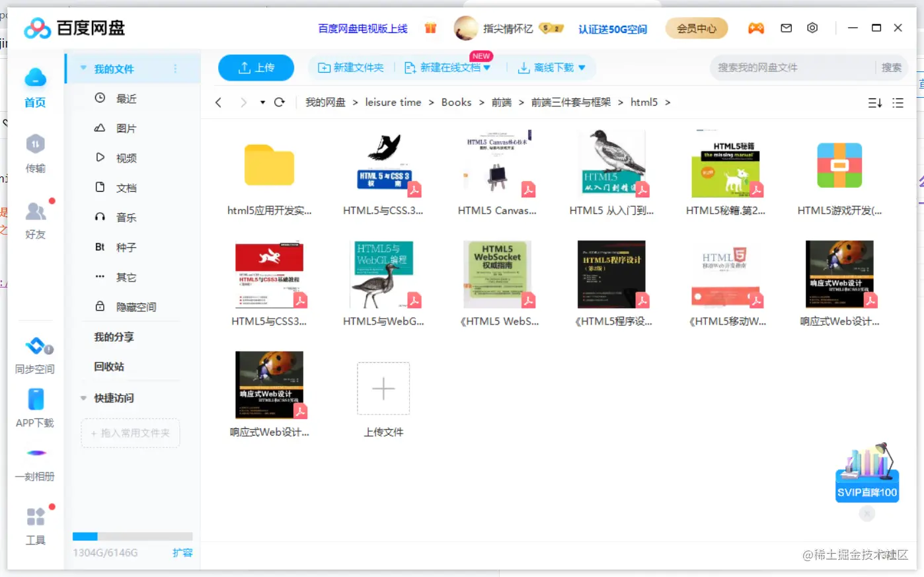Select HTML.5与CSS.3... PDF file
Screen dimensions: 924x577
383,173
